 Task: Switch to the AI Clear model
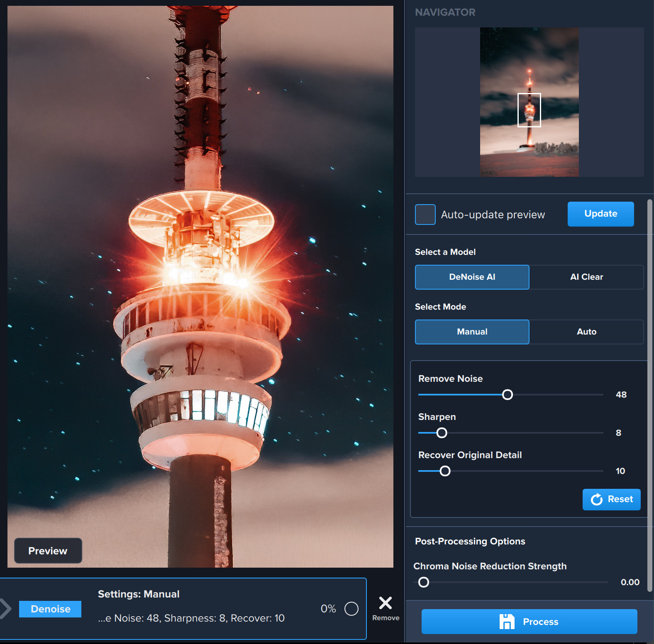[586, 277]
